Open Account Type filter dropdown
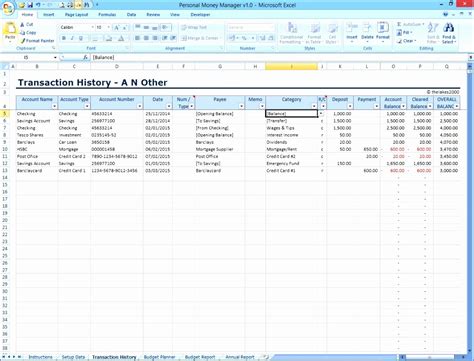Image resolution: width=474 pixels, height=361 pixels. [87, 106]
